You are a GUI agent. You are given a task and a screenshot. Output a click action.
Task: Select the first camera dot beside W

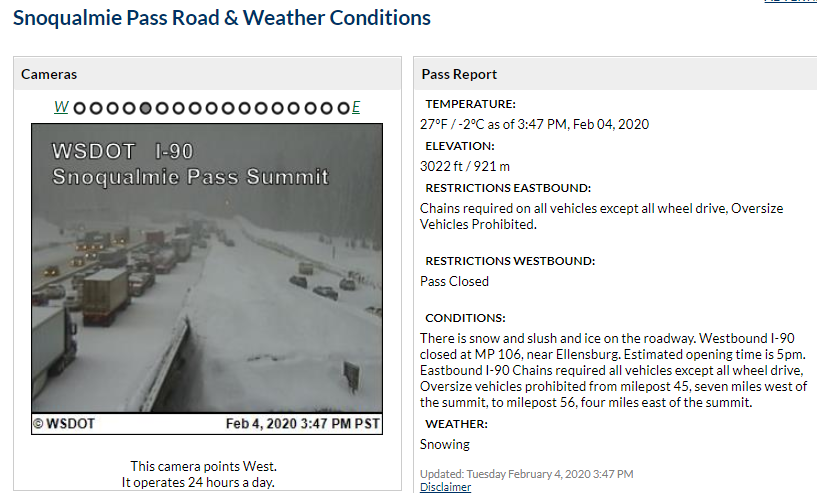point(80,108)
